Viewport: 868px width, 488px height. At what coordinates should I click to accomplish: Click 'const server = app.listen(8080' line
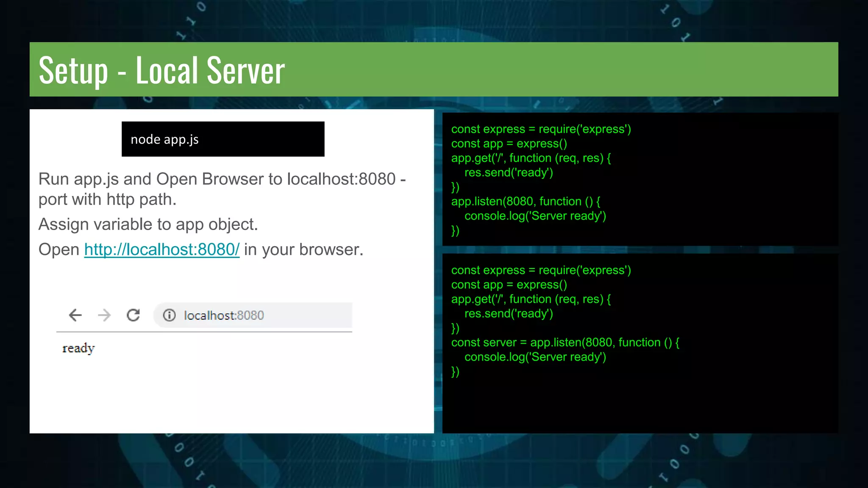(x=565, y=342)
